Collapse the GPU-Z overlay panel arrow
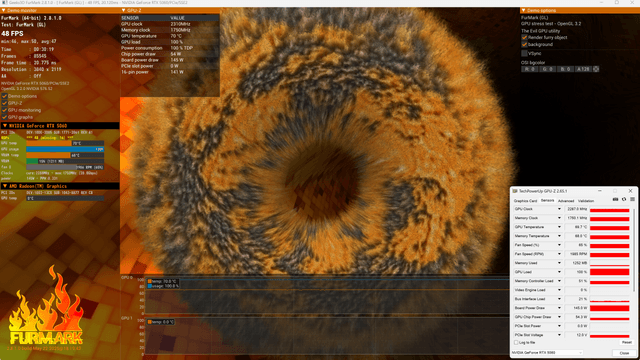This screenshot has width=640, height=360. [x=124, y=10]
